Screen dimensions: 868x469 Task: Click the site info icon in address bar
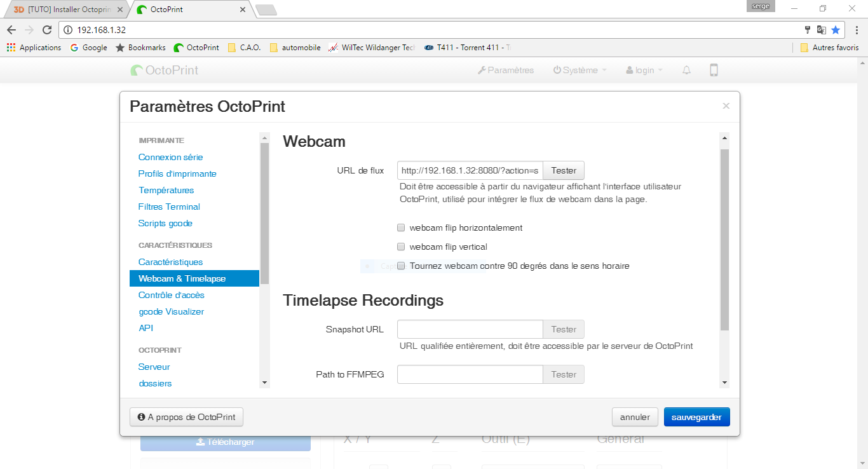point(69,30)
